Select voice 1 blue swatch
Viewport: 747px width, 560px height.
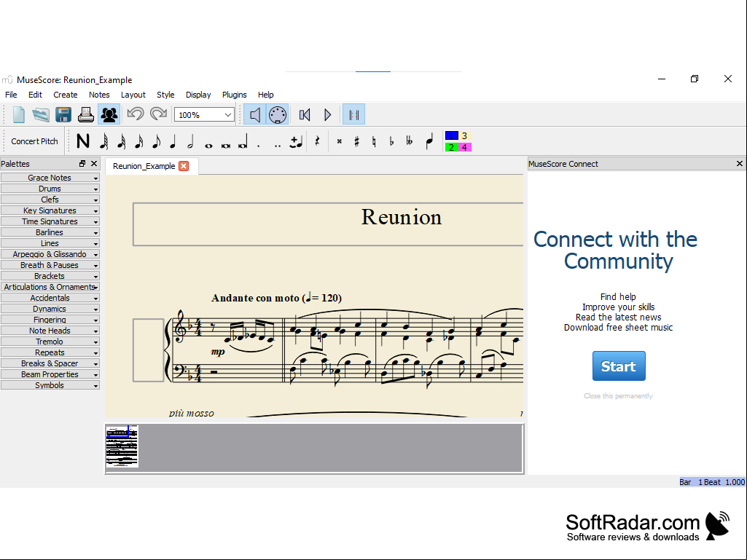(x=451, y=135)
